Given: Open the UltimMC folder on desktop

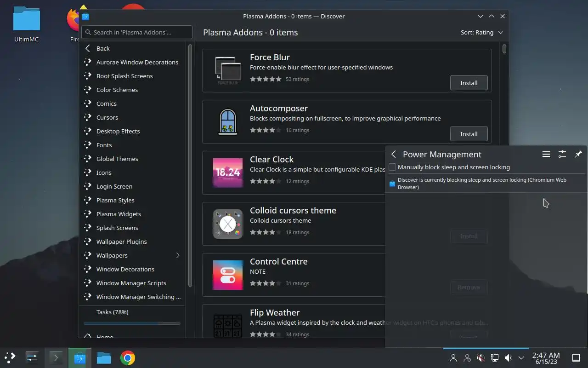Looking at the screenshot, I should pyautogui.click(x=27, y=24).
